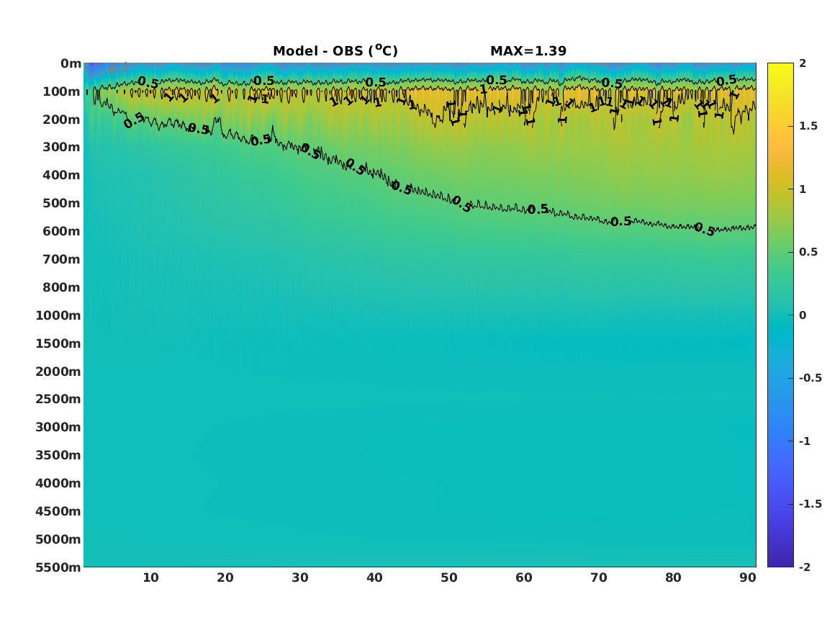
Task: Click the "600m" depth axis label
Action: (62, 231)
